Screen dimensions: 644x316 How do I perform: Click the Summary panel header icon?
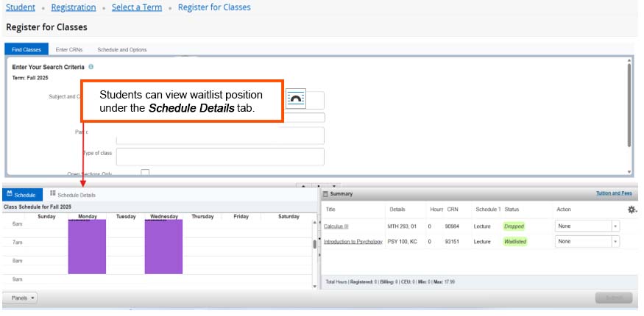[326, 194]
